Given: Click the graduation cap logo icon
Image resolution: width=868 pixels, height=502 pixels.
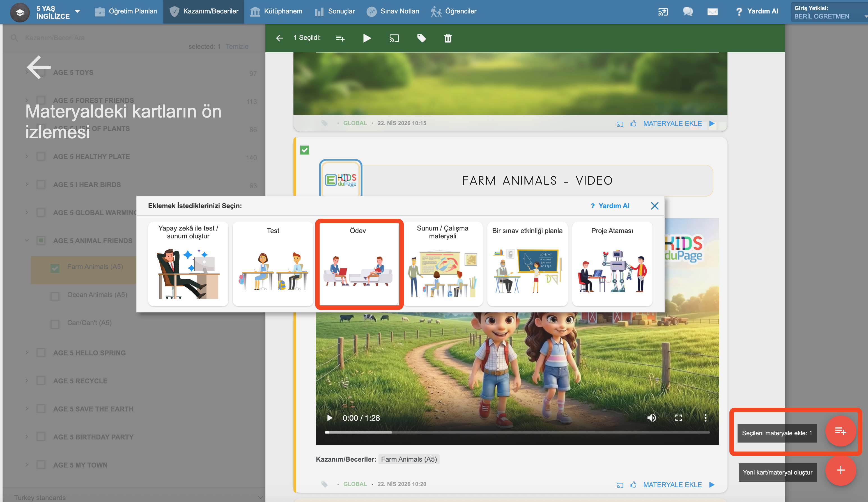Looking at the screenshot, I should pos(20,12).
